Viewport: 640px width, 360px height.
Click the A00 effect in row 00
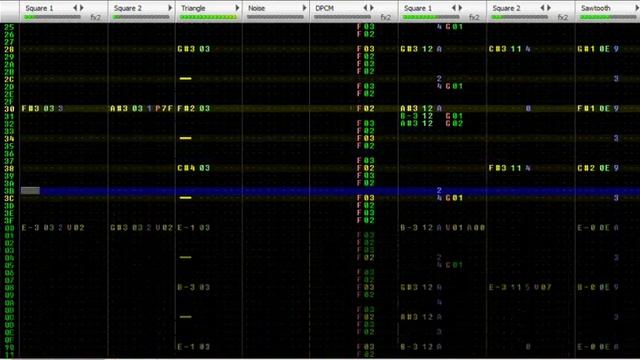pyautogui.click(x=476, y=228)
